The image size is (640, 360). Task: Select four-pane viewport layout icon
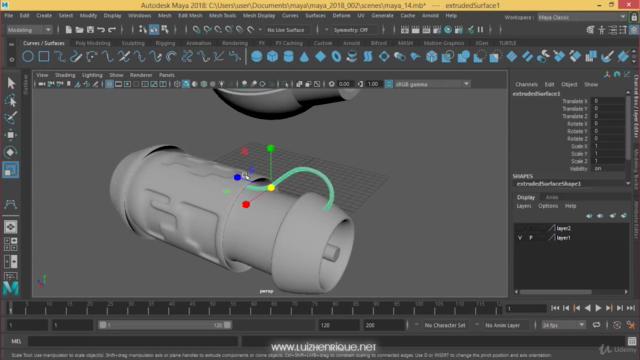[11, 244]
